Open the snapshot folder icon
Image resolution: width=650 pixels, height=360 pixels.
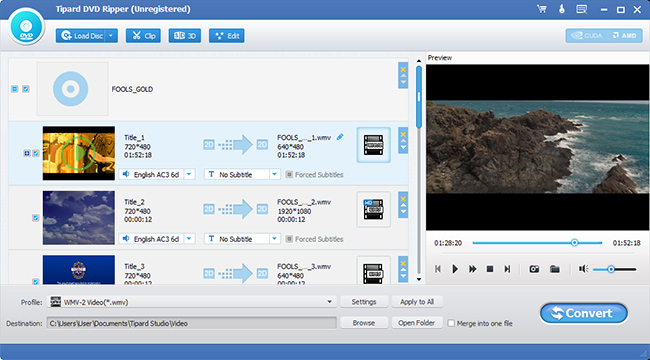click(x=555, y=269)
